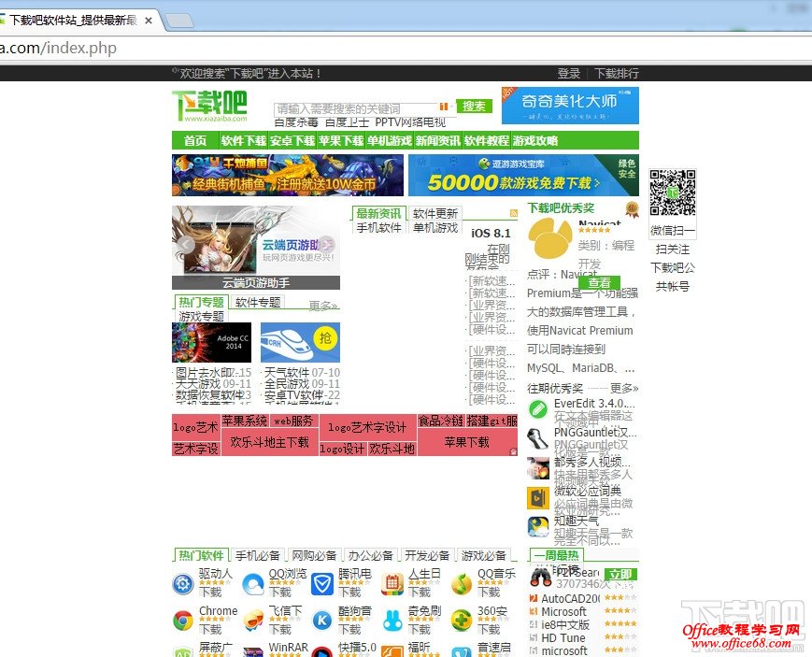The image size is (812, 657).
Task: Switch to 软件更新 tab
Action: [x=435, y=213]
